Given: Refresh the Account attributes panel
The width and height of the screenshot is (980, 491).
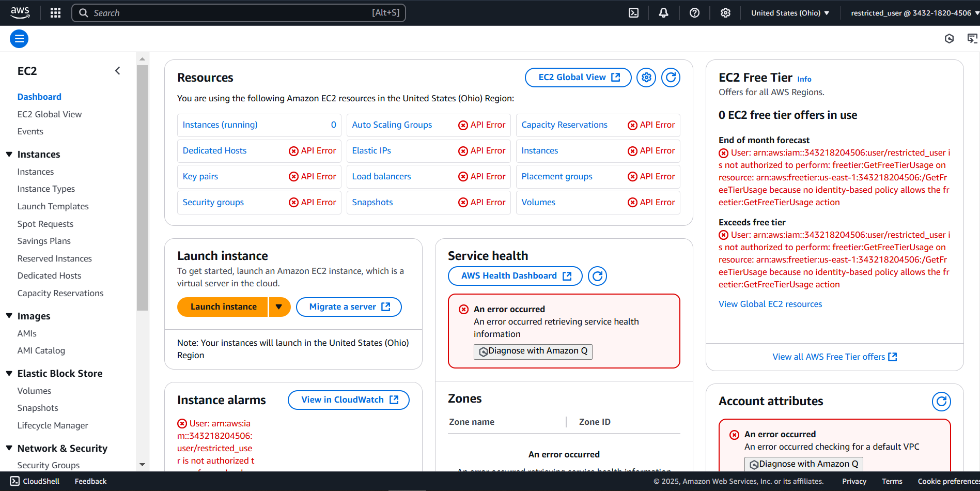Looking at the screenshot, I should (941, 402).
